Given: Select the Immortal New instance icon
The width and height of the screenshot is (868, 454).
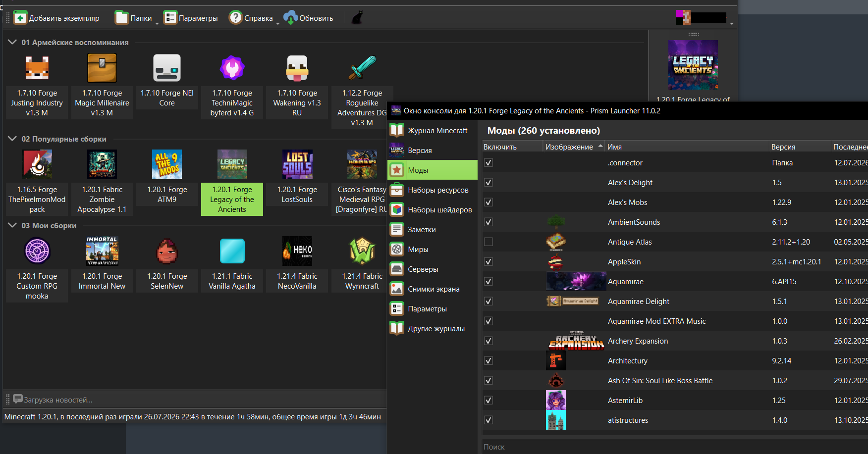Looking at the screenshot, I should coord(102,251).
